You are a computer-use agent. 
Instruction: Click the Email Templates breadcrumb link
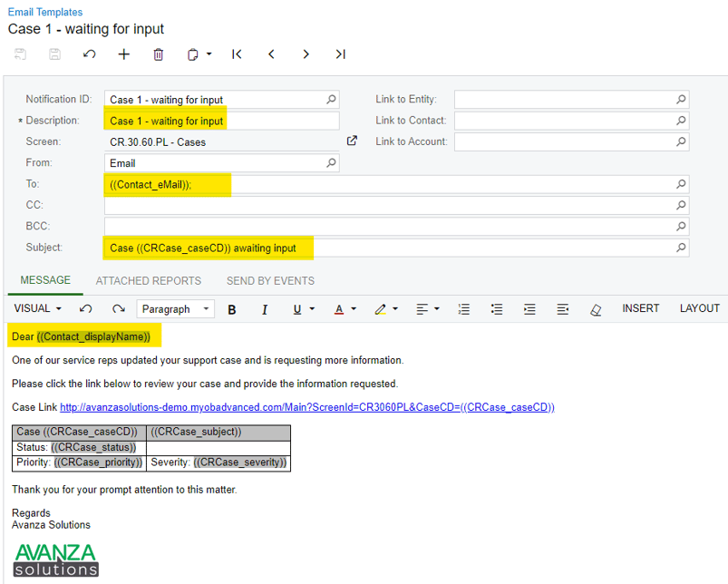tap(45, 12)
